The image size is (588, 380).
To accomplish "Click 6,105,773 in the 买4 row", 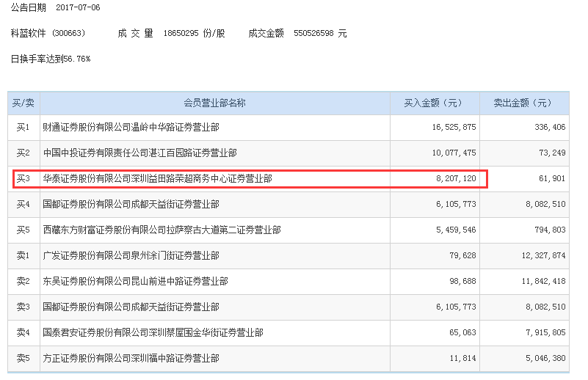I will (456, 204).
